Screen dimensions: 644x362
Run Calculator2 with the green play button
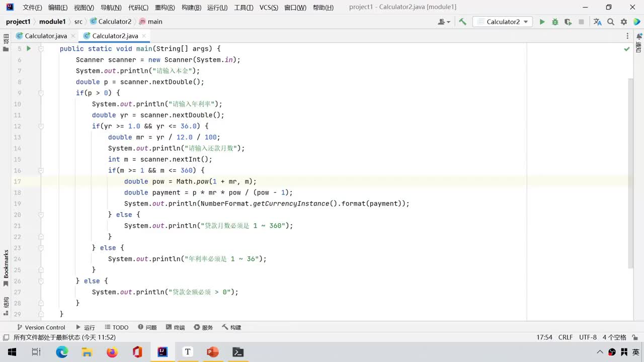[x=542, y=22]
